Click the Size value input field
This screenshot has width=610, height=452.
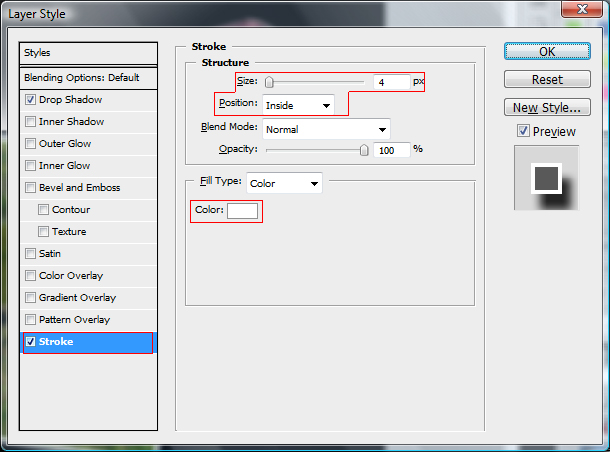pos(390,82)
